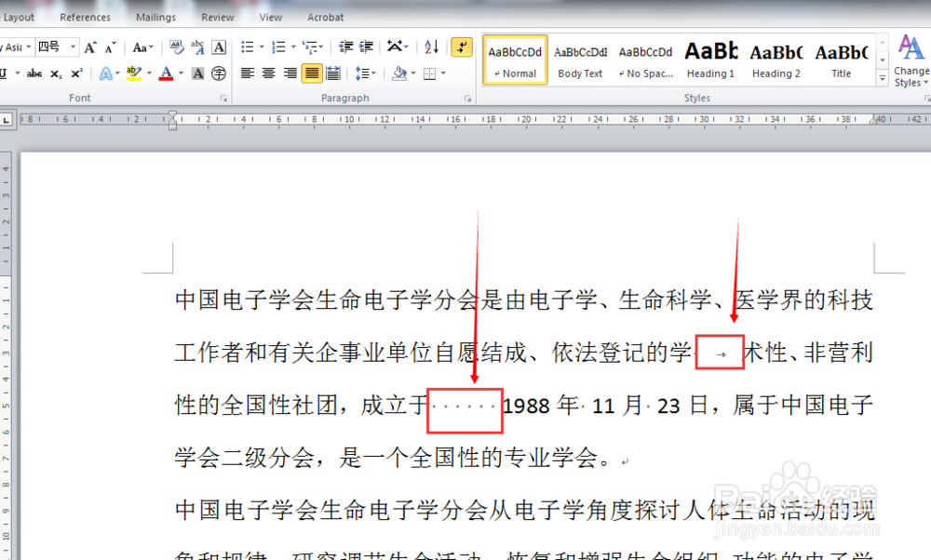931x560 pixels.
Task: Toggle Justify alignment
Action: (x=312, y=73)
